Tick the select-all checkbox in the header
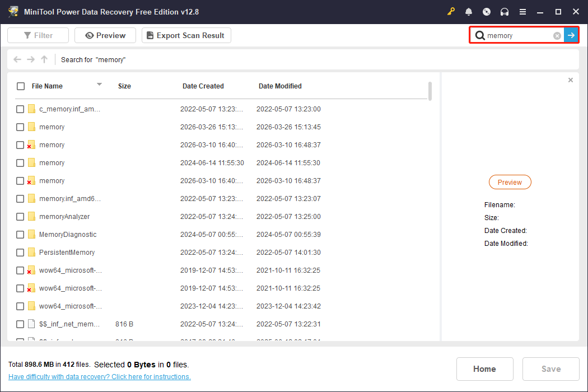The height and width of the screenshot is (392, 588). 21,86
